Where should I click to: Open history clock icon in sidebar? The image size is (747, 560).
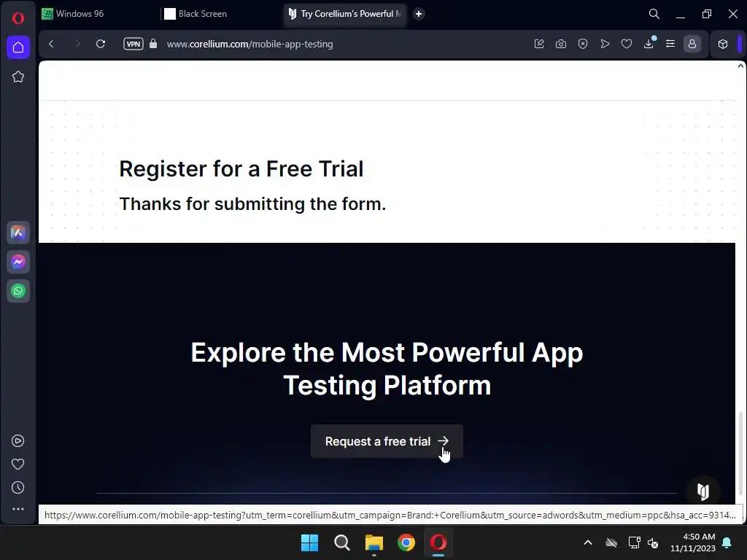18,487
